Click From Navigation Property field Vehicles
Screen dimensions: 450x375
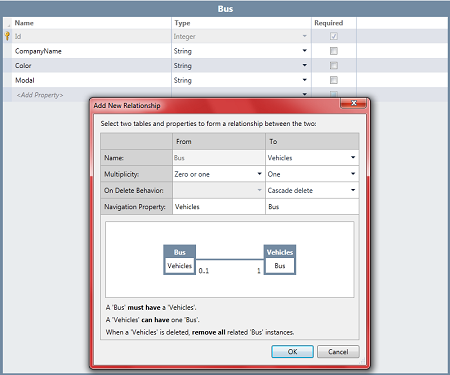(219, 207)
